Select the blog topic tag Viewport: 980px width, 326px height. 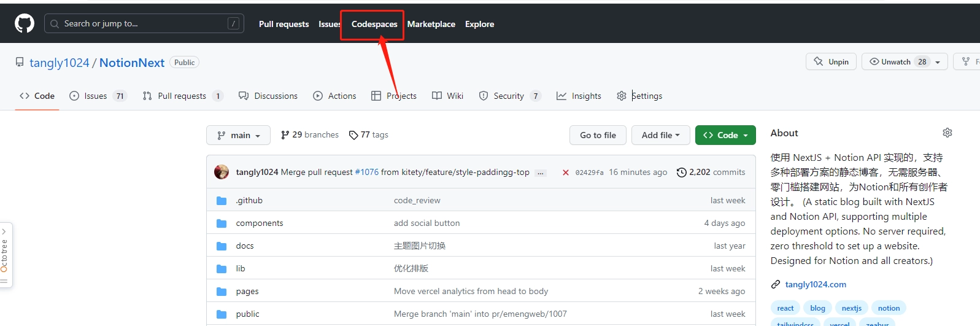(x=817, y=308)
